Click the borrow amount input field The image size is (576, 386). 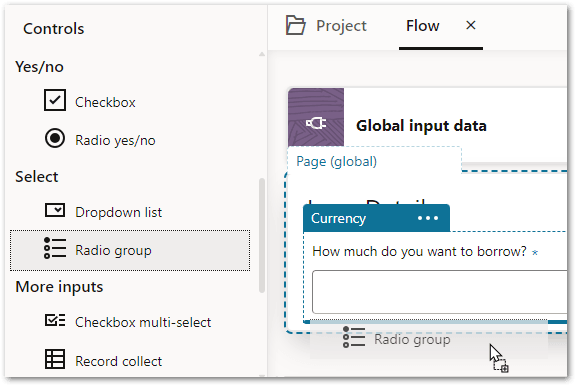(439, 292)
